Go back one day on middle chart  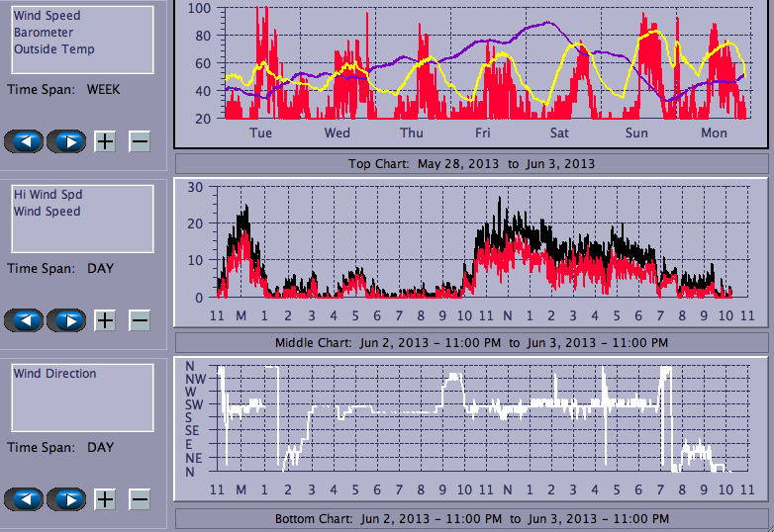(x=25, y=320)
